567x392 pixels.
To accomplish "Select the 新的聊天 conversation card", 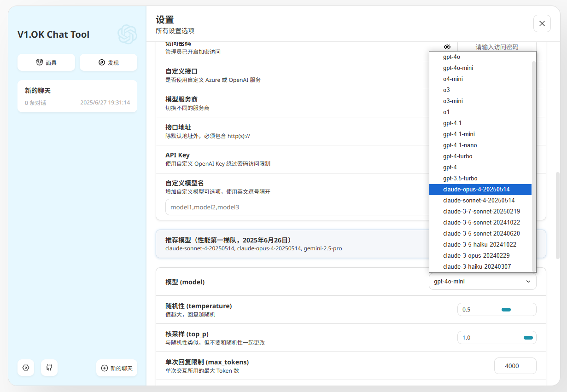I will [x=77, y=96].
